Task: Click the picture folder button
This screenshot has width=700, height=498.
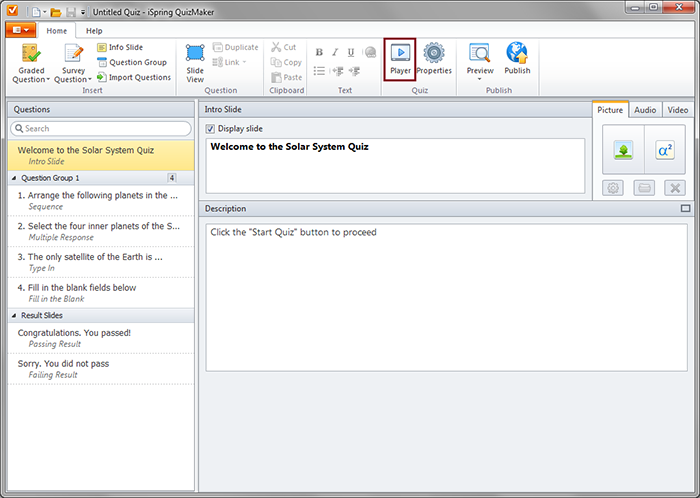Action: point(644,188)
